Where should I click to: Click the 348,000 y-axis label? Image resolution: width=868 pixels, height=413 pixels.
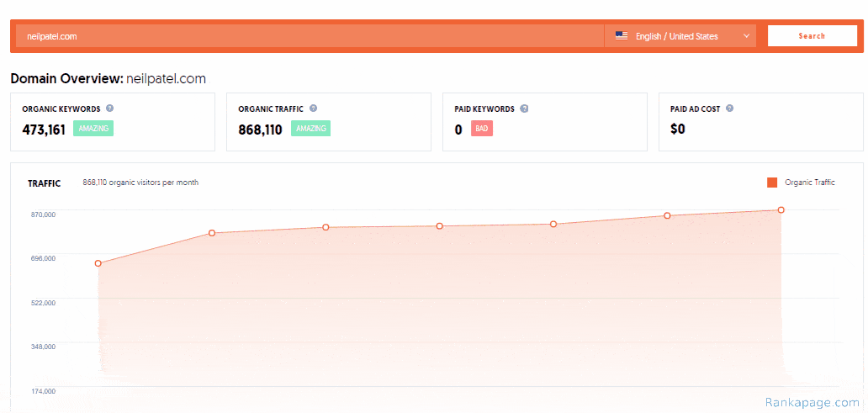(41, 347)
